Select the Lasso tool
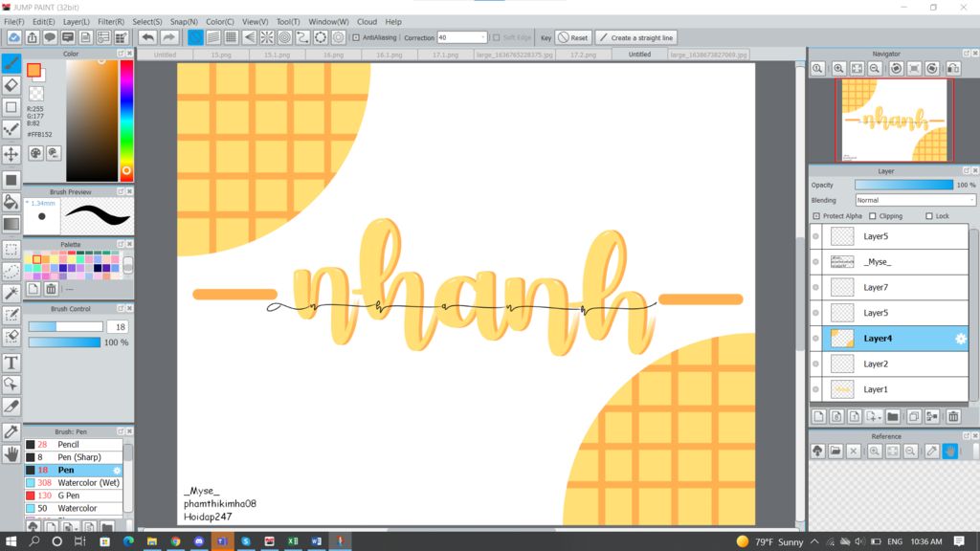Image resolution: width=980 pixels, height=551 pixels. coord(11,271)
